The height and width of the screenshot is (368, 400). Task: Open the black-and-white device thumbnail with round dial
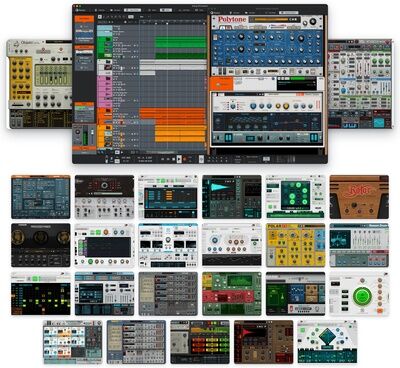tap(104, 197)
